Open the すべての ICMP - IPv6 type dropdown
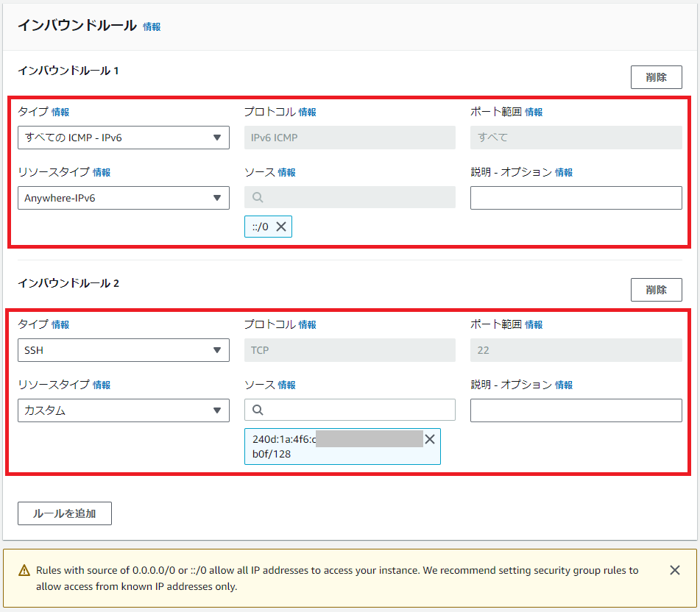Image resolution: width=700 pixels, height=612 pixels. (x=123, y=138)
